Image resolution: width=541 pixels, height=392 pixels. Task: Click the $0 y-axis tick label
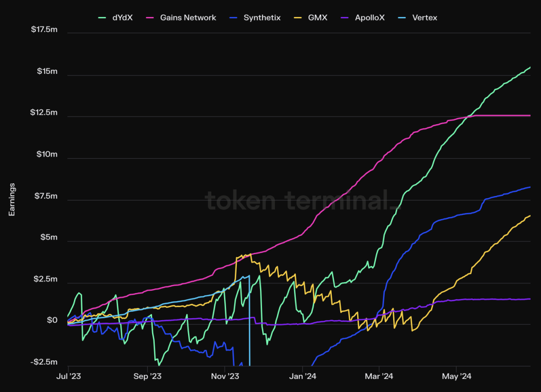[52, 321]
